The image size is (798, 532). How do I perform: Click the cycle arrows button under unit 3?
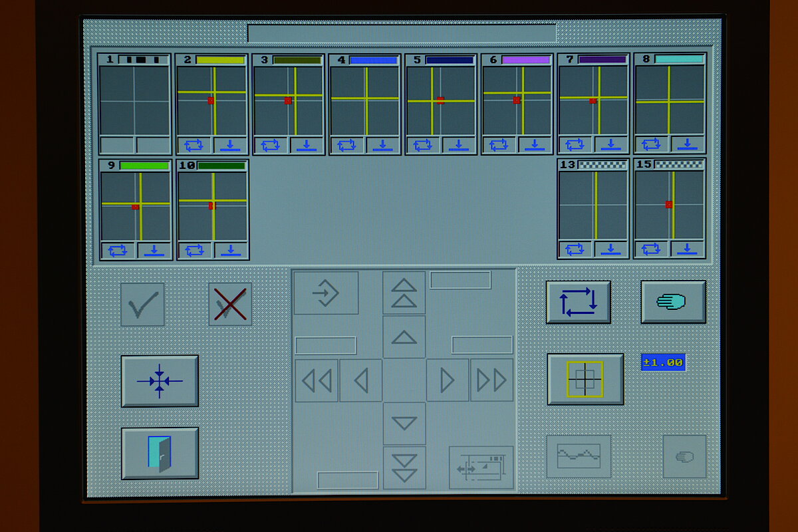[x=271, y=145]
